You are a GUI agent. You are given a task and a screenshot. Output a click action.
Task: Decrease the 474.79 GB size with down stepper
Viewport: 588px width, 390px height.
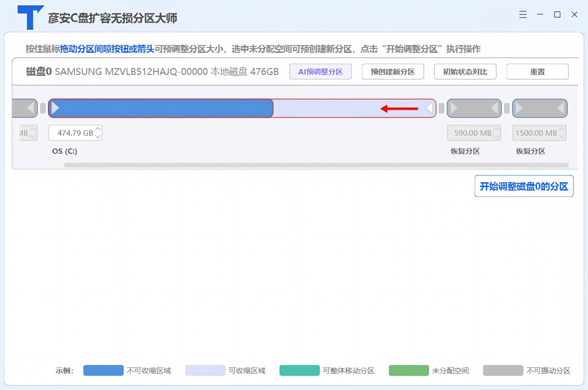tap(98, 136)
